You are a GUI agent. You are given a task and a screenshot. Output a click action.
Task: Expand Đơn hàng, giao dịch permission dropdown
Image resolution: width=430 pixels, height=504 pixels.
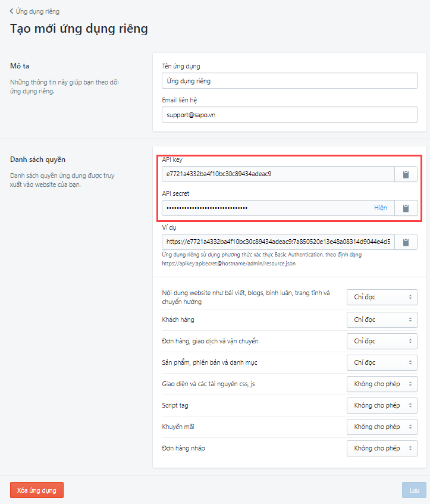(x=382, y=341)
